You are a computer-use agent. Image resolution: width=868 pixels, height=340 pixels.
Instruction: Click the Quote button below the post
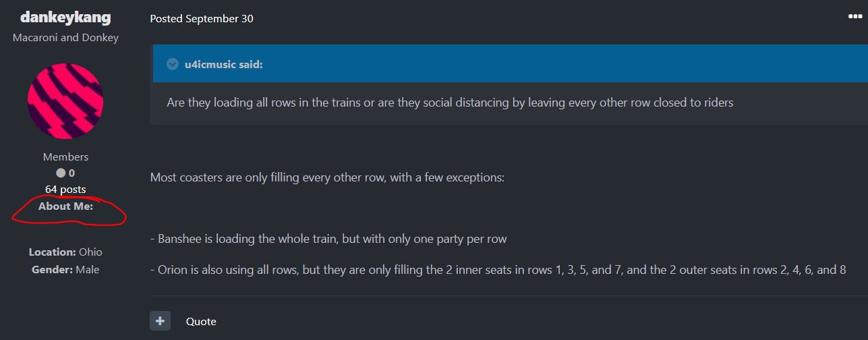201,322
